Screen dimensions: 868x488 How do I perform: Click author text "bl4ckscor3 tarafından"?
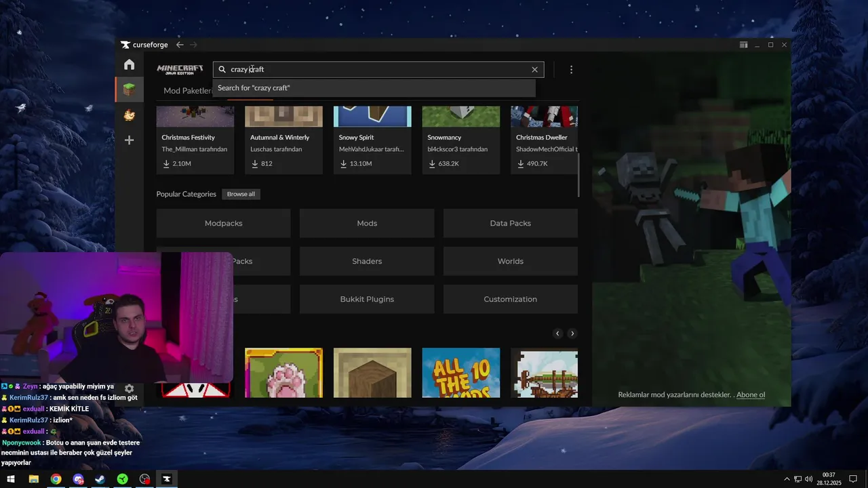tap(458, 149)
